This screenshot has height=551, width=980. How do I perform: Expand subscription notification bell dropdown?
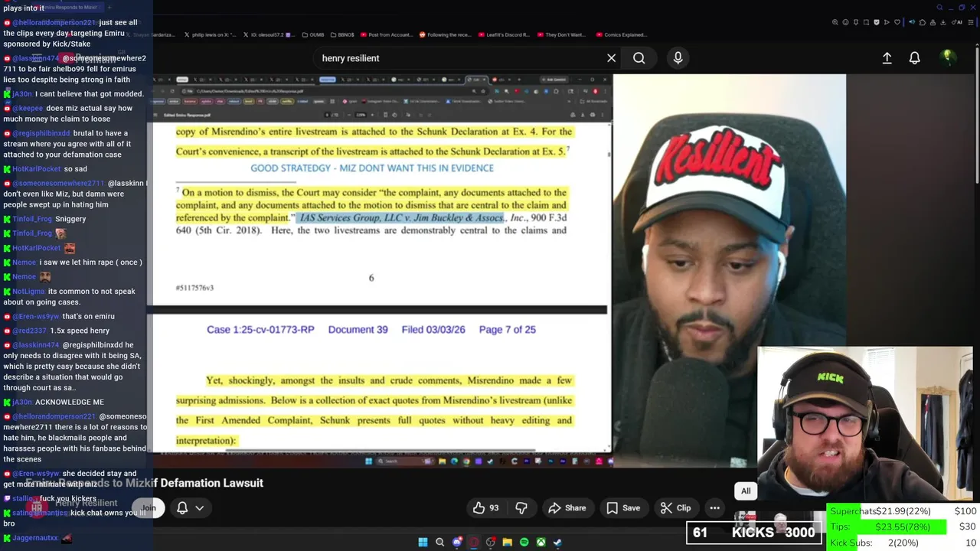click(x=191, y=507)
